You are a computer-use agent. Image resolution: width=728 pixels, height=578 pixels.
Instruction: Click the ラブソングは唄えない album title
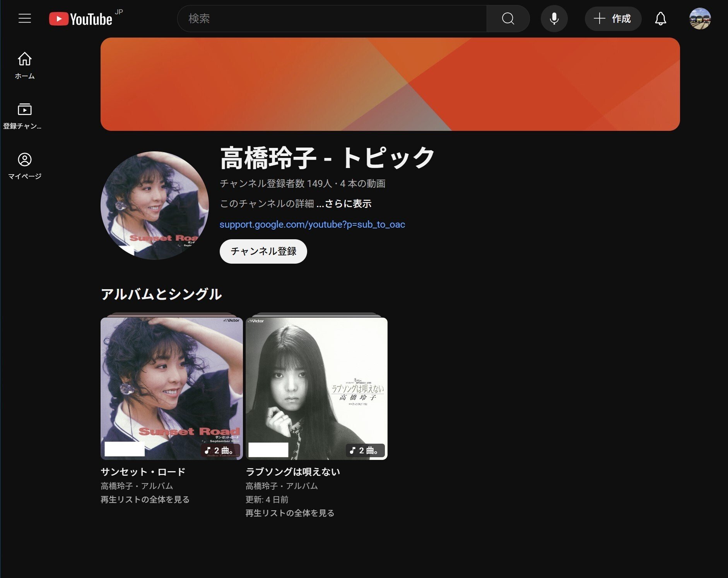pyautogui.click(x=293, y=472)
